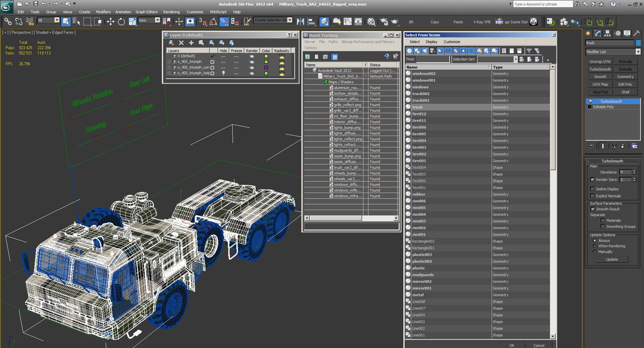644x348 pixels.
Task: Toggle Angle Snap in toolbar
Action: point(213,22)
